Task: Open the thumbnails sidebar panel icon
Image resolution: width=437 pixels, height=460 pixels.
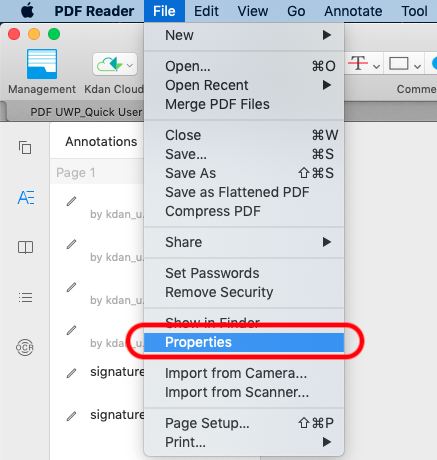Action: (25, 148)
